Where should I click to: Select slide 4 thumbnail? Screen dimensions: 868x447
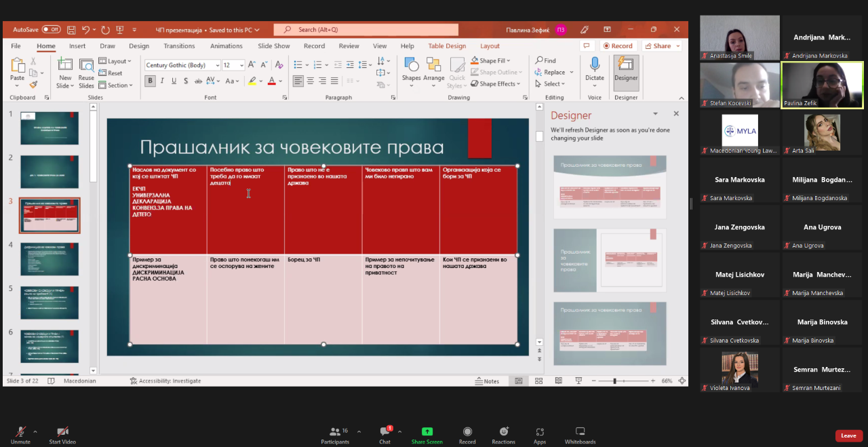click(x=50, y=259)
